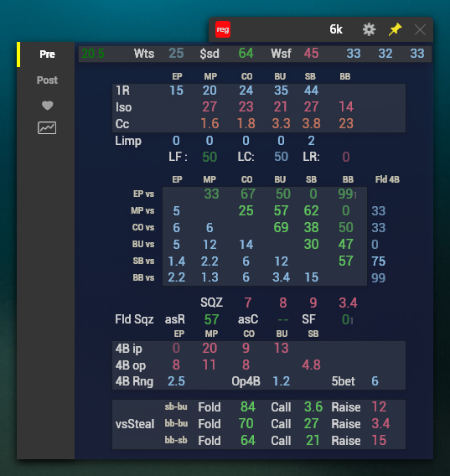Click the 1R SB value 44
Image resolution: width=450 pixels, height=476 pixels.
click(x=311, y=91)
